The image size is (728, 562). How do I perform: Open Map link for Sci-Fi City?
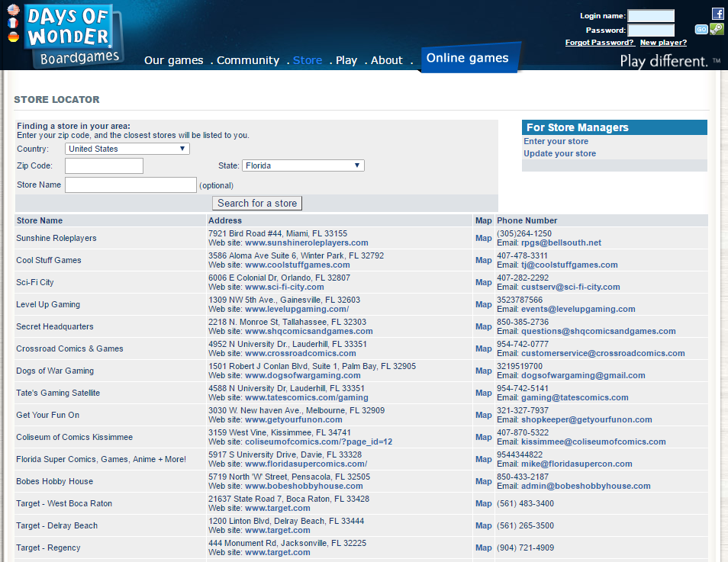click(483, 283)
